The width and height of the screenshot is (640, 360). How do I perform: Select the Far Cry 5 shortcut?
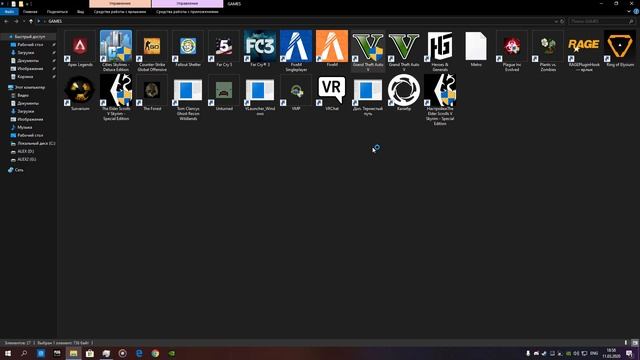(224, 49)
